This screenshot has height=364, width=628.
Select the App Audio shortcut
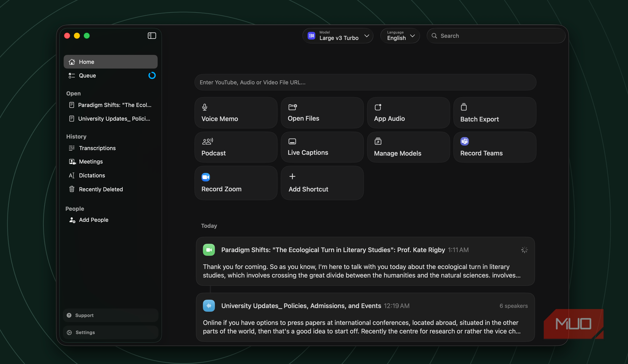408,113
